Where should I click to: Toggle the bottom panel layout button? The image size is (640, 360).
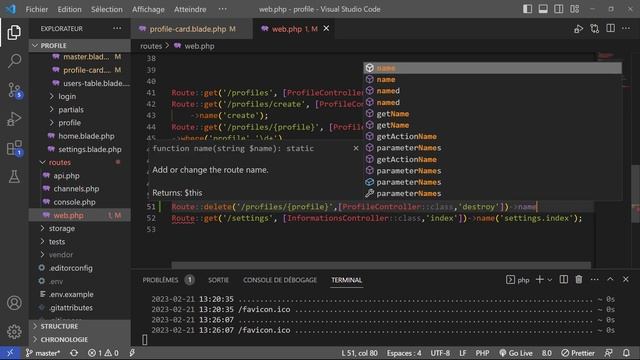pos(543,9)
